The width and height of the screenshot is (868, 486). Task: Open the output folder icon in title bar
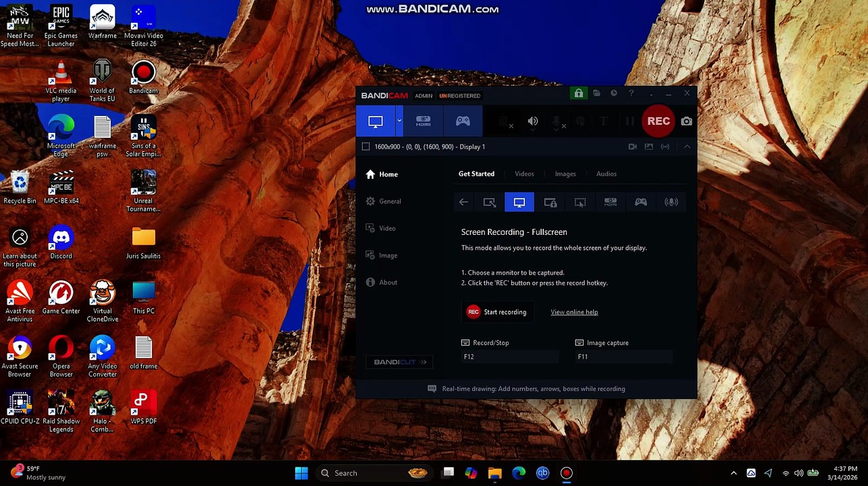[x=596, y=94]
